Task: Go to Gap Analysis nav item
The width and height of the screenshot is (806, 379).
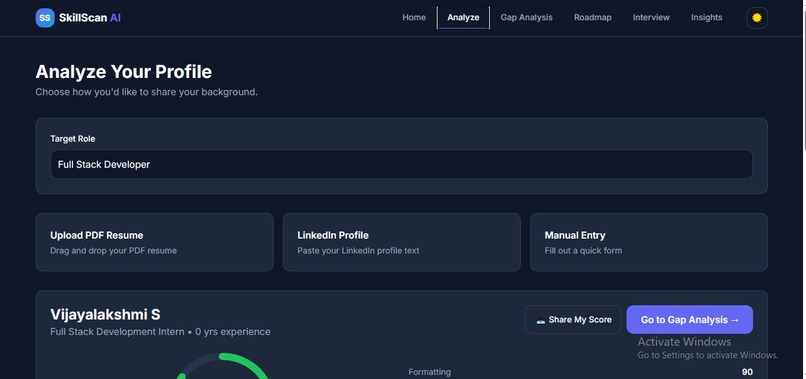Action: 526,17
